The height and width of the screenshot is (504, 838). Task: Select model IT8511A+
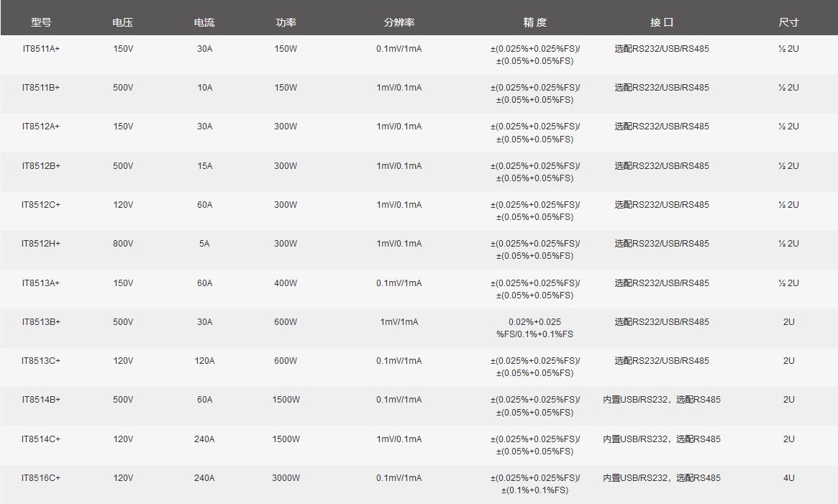tap(41, 49)
